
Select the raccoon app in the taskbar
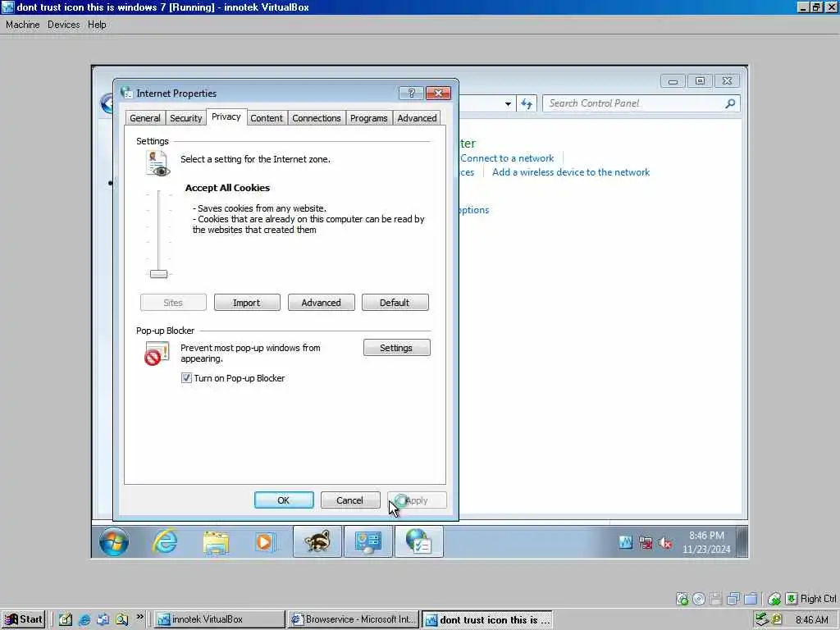click(x=317, y=541)
